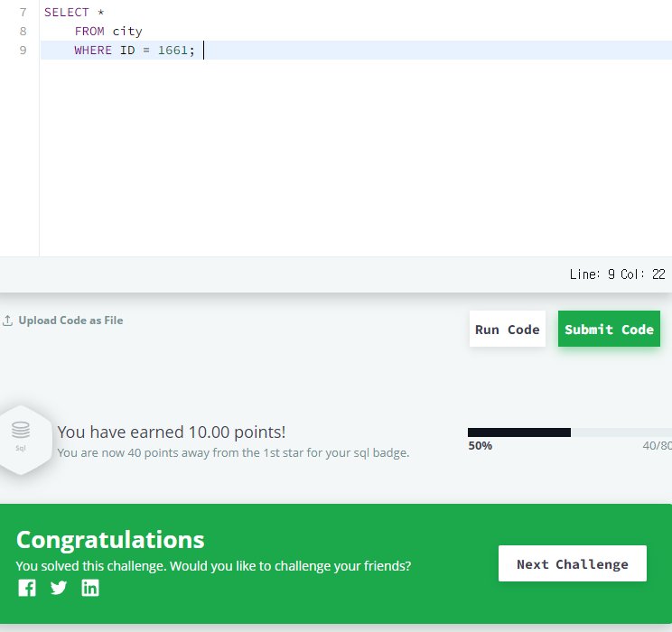Click the upload arrow icon
672x632 pixels.
(7, 321)
